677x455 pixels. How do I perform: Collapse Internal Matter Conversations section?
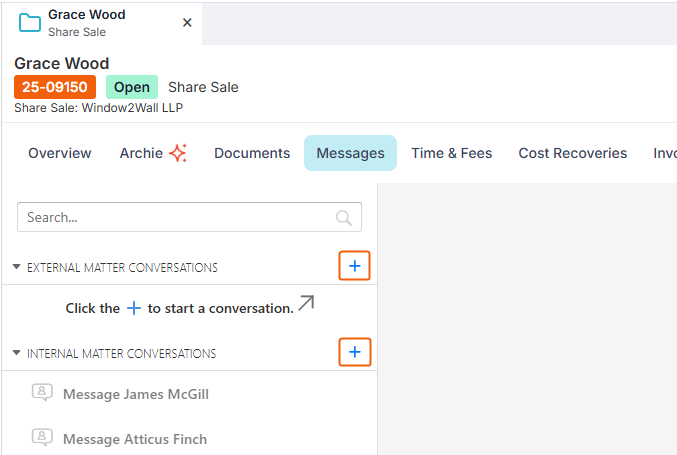click(16, 353)
